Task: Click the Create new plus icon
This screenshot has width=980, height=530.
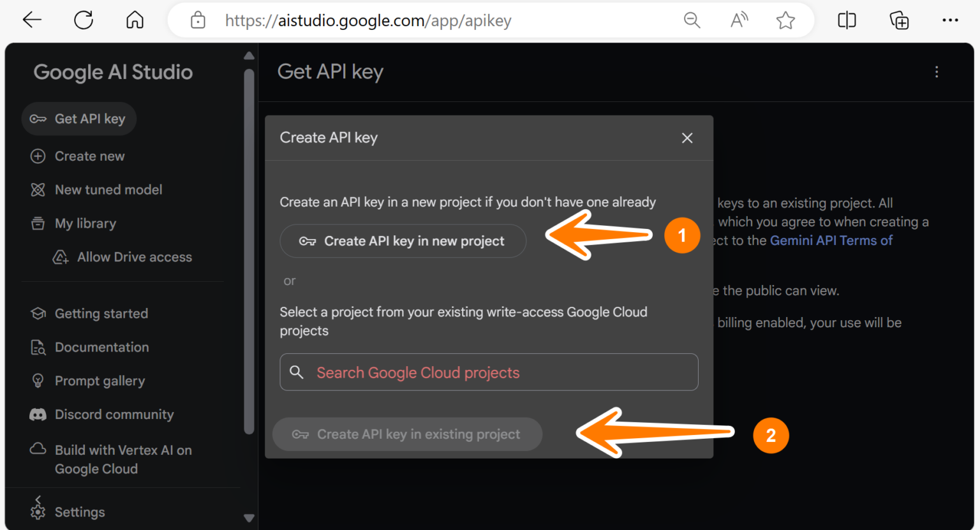Action: pos(38,156)
